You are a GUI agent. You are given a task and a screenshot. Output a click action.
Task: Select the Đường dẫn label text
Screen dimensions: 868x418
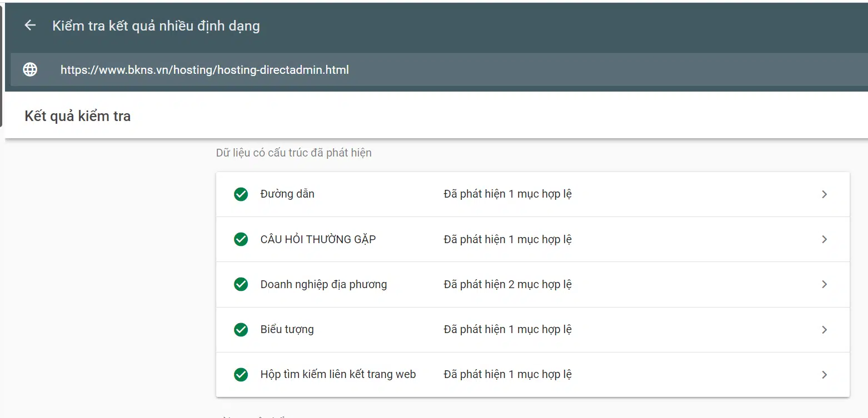[x=287, y=194]
